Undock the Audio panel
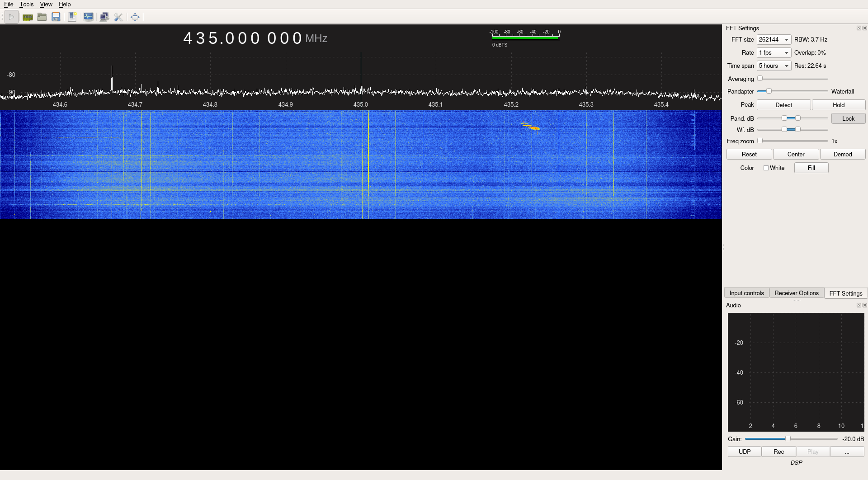Viewport: 868px width, 480px height. coord(859,305)
